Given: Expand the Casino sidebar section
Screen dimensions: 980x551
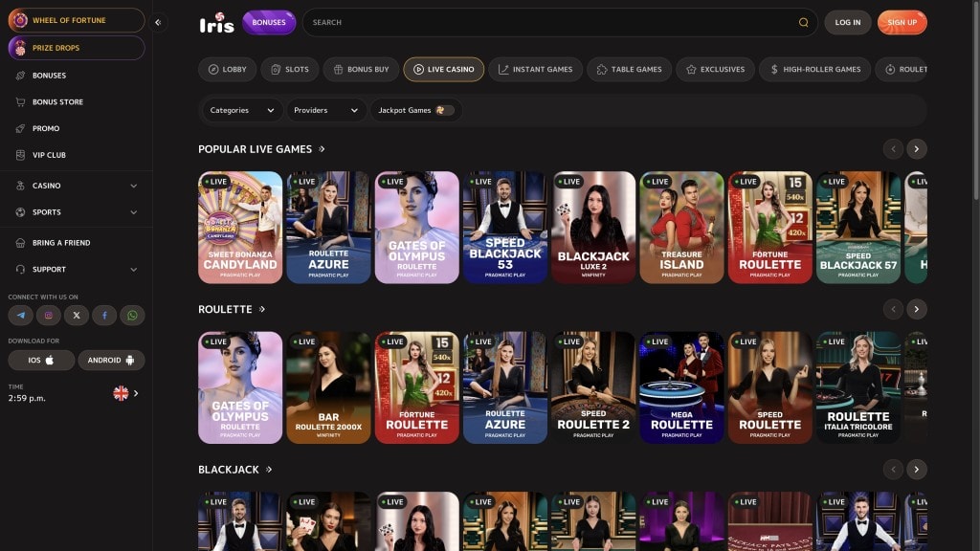Looking at the screenshot, I should pyautogui.click(x=77, y=186).
